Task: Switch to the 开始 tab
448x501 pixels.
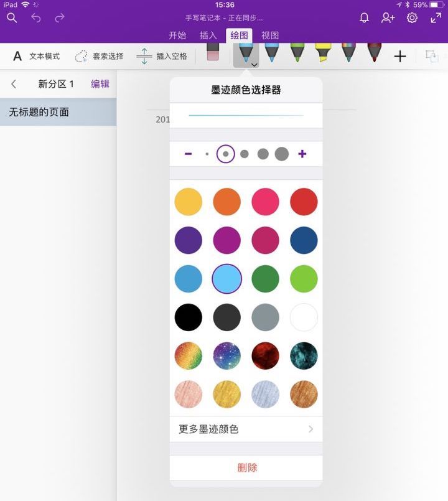Action: point(177,35)
